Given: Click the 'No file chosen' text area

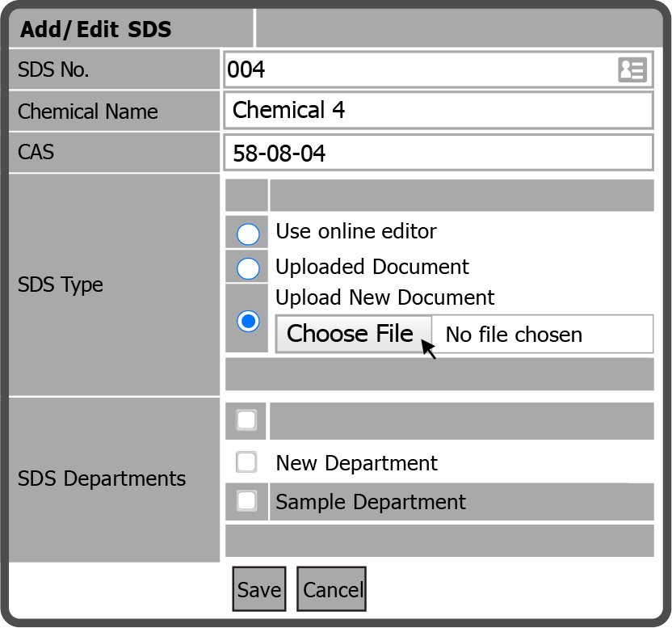Looking at the screenshot, I should 514,335.
